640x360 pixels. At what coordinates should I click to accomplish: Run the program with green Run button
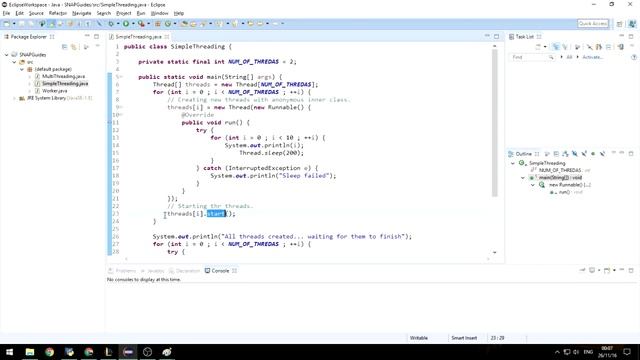[126, 24]
